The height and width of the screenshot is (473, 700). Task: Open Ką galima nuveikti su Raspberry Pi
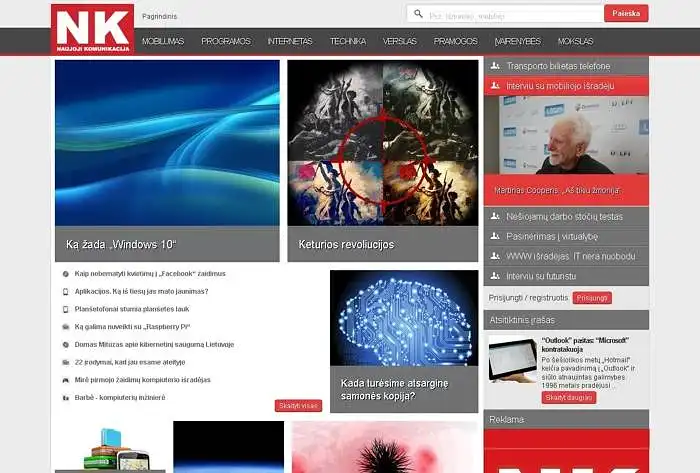132,327
